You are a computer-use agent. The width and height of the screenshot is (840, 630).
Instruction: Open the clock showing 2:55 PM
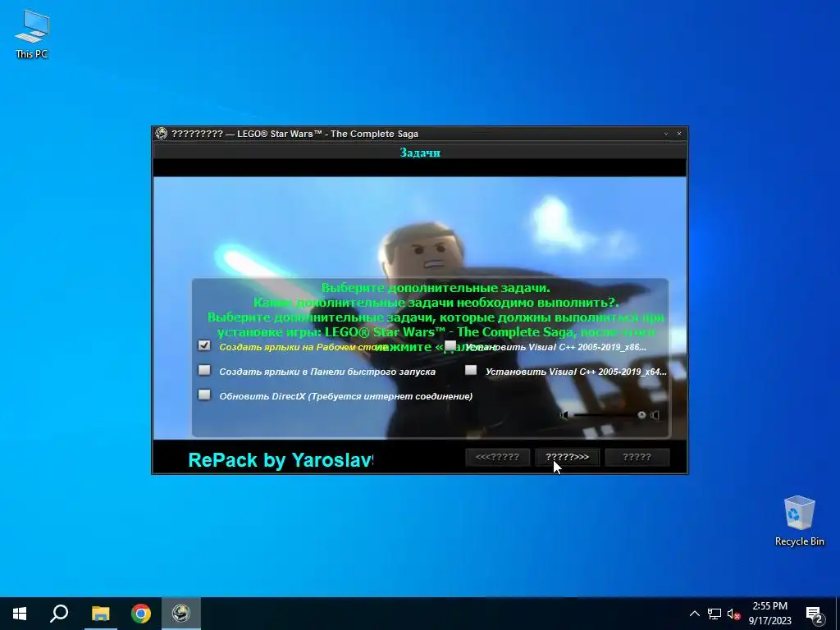coord(769,614)
